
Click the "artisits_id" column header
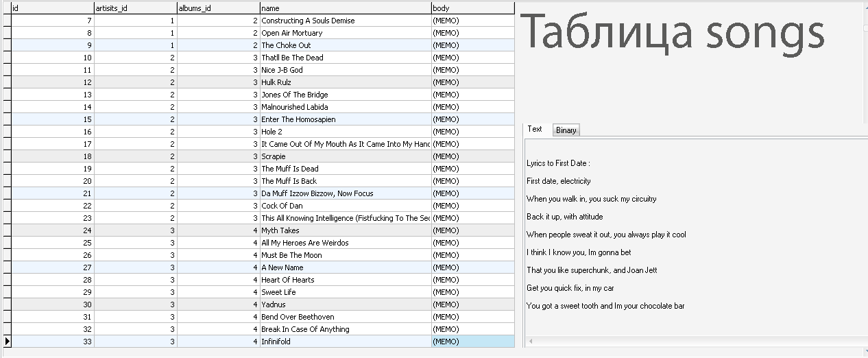[x=135, y=8]
